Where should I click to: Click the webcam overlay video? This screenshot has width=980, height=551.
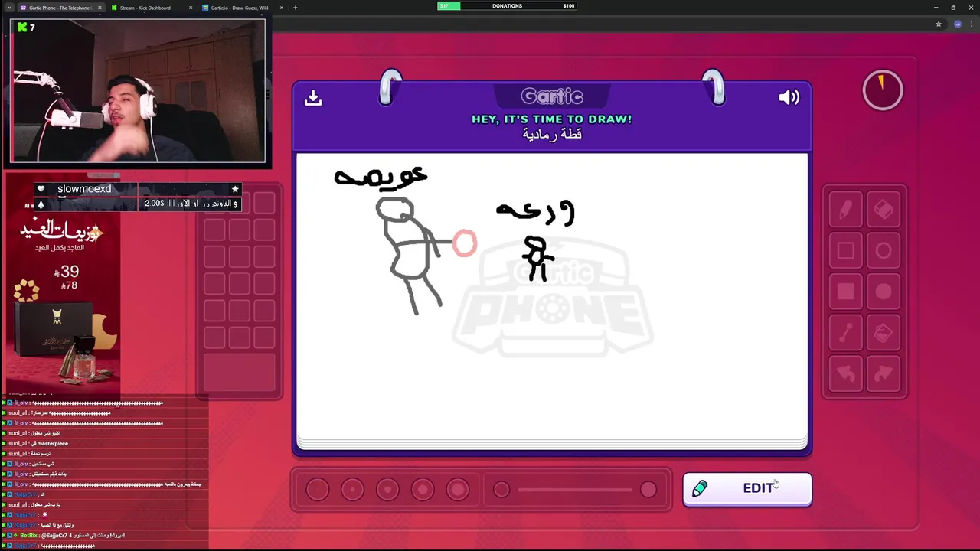tap(138, 91)
